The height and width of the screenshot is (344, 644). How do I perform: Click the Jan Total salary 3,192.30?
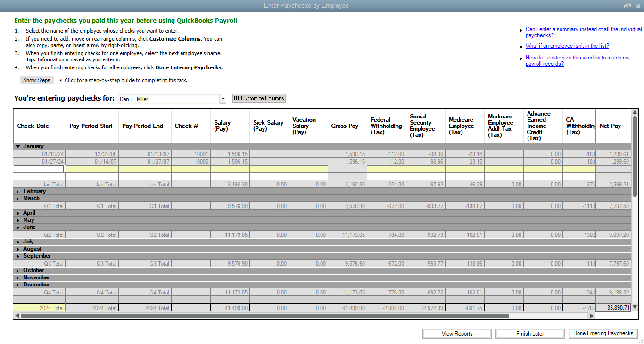coord(230,184)
